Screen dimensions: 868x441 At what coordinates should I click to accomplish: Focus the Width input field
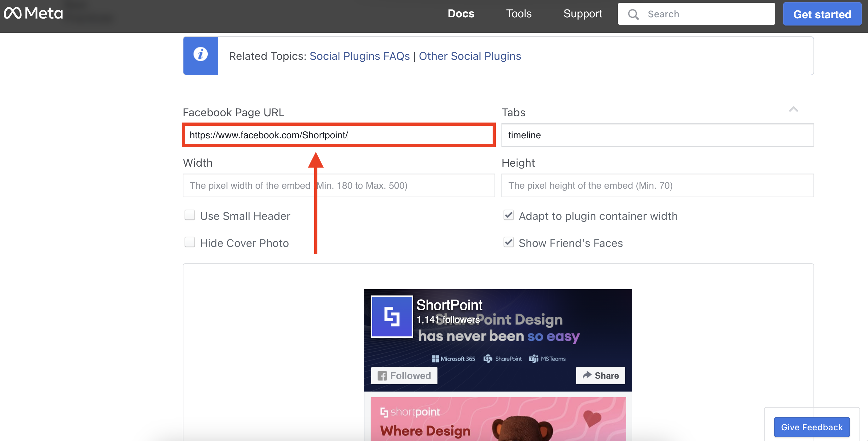click(x=339, y=186)
